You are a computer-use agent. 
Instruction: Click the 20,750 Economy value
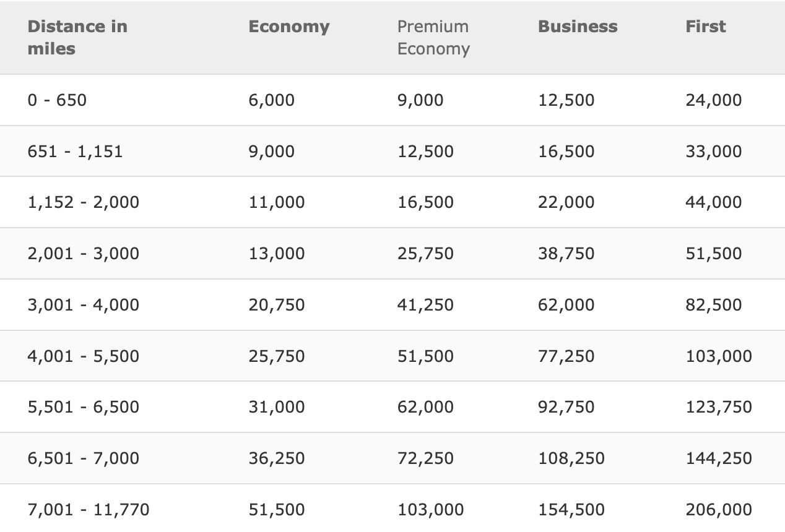(x=277, y=305)
